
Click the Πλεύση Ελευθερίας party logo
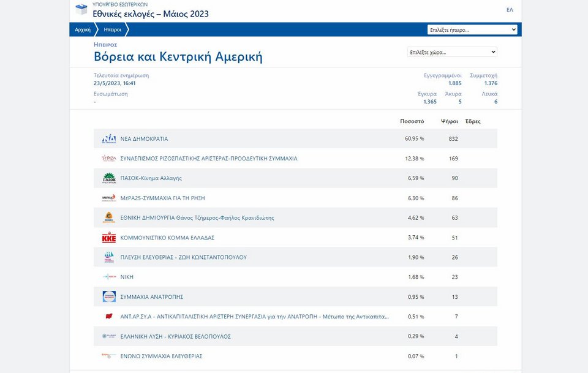click(108, 257)
